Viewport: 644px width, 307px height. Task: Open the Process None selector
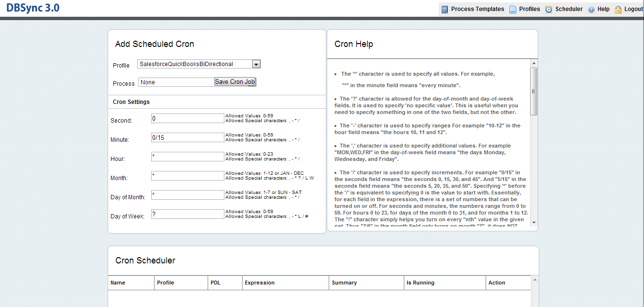click(176, 82)
